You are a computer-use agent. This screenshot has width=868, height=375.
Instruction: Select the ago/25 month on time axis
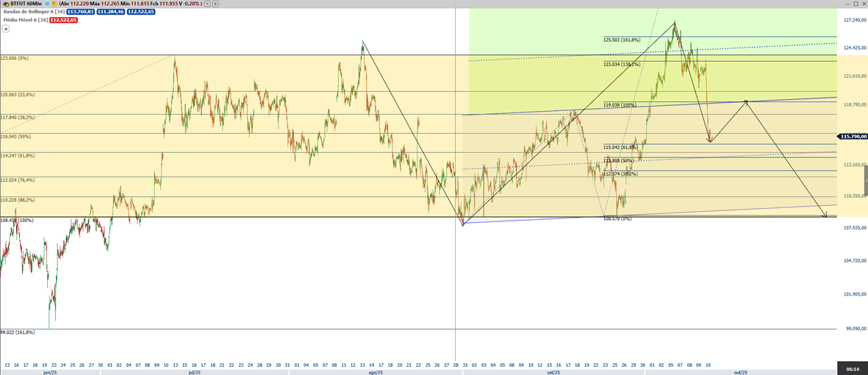click(x=376, y=372)
